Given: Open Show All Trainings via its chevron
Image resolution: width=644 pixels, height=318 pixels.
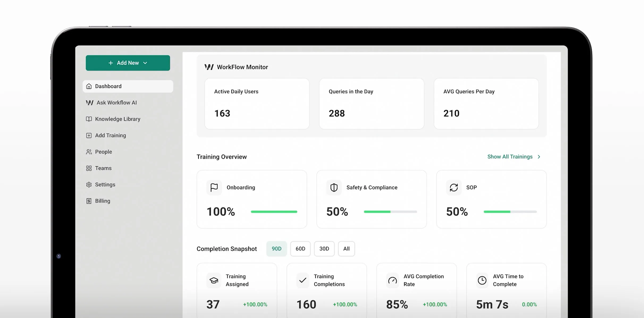Looking at the screenshot, I should [x=539, y=156].
